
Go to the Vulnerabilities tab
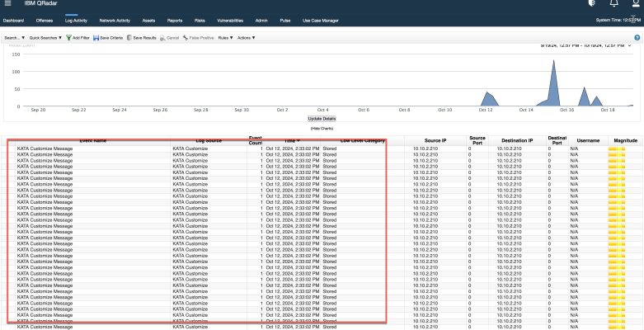click(230, 21)
